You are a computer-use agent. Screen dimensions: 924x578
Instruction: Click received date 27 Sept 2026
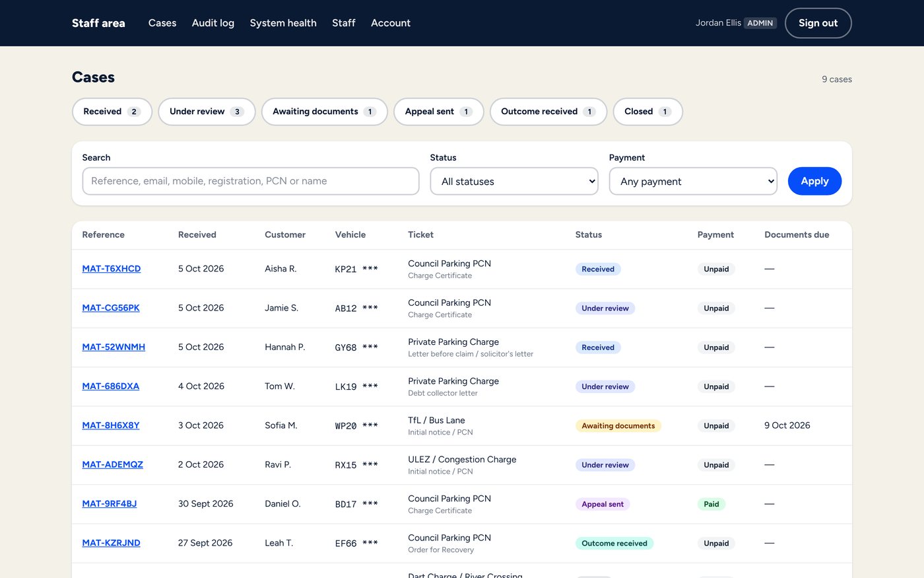205,543
